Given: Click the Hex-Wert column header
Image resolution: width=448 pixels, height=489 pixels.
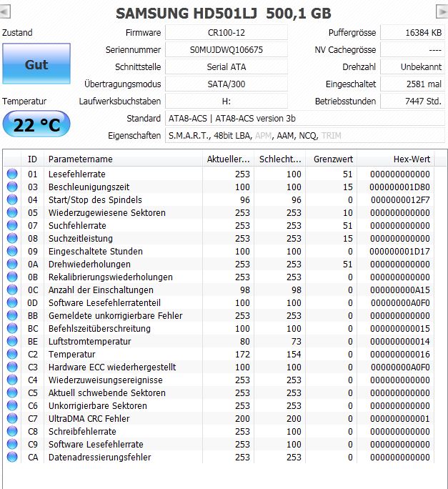Looking at the screenshot, I should [x=395, y=159].
